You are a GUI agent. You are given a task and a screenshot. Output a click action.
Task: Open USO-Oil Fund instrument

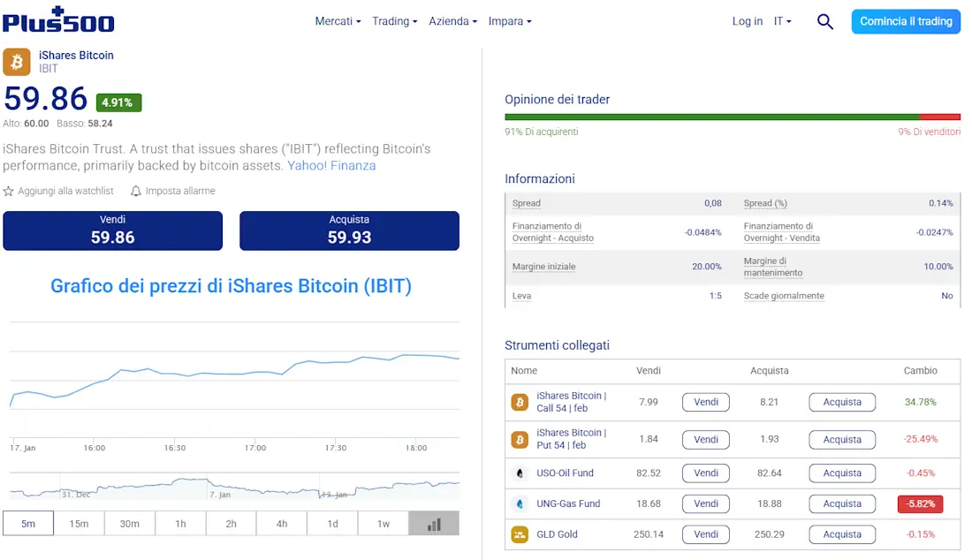tap(566, 473)
